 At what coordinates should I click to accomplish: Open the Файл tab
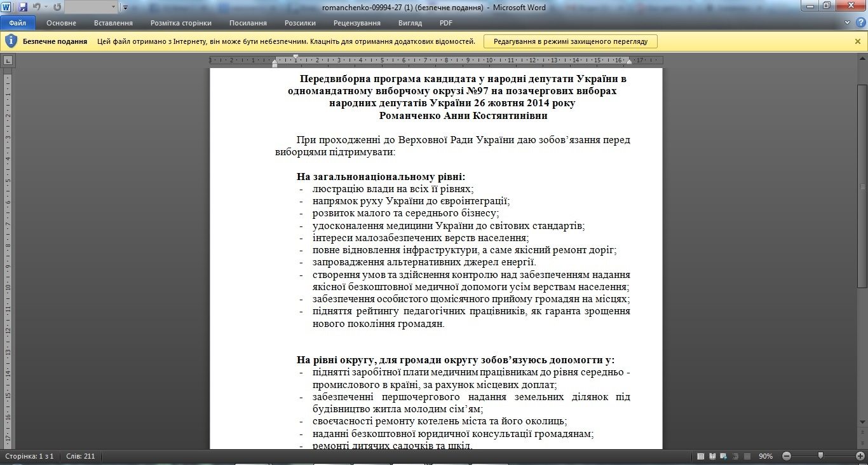click(18, 23)
